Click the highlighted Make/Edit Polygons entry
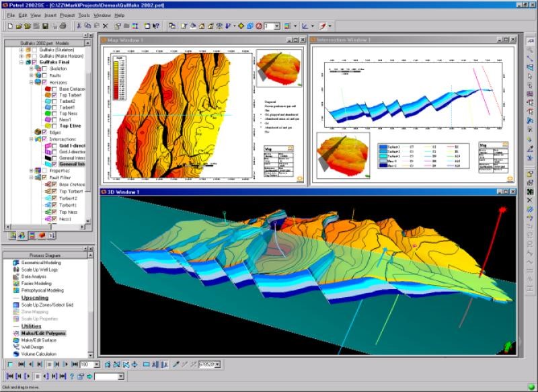Screen dimensions: 538x392 tap(44, 332)
